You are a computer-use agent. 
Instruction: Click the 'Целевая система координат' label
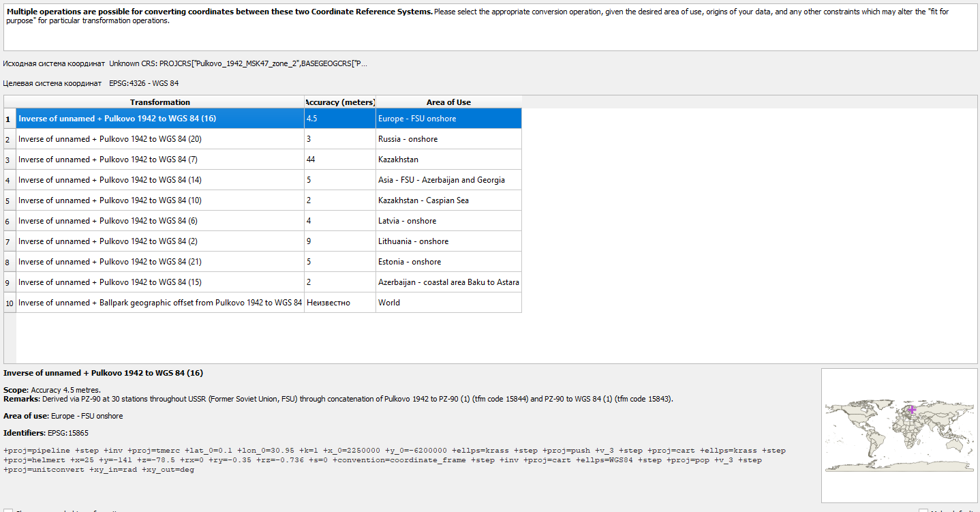(52, 83)
